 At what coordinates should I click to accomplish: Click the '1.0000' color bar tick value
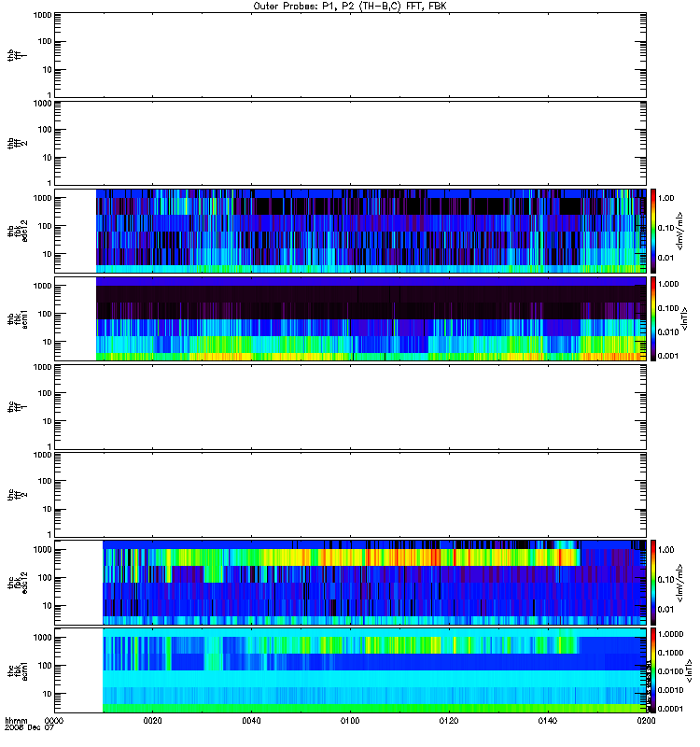(x=670, y=634)
